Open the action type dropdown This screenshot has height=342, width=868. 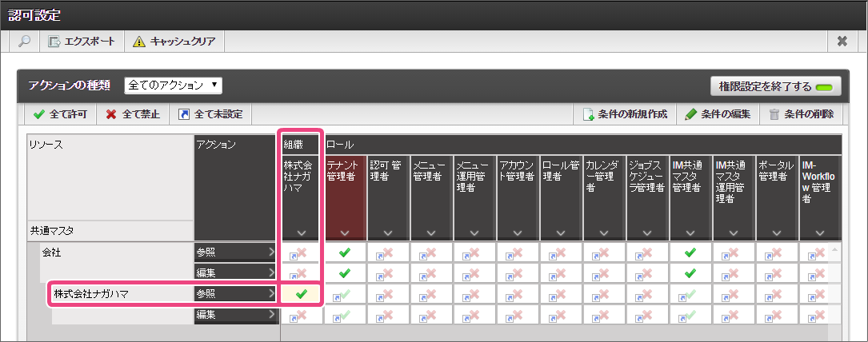pyautogui.click(x=174, y=85)
